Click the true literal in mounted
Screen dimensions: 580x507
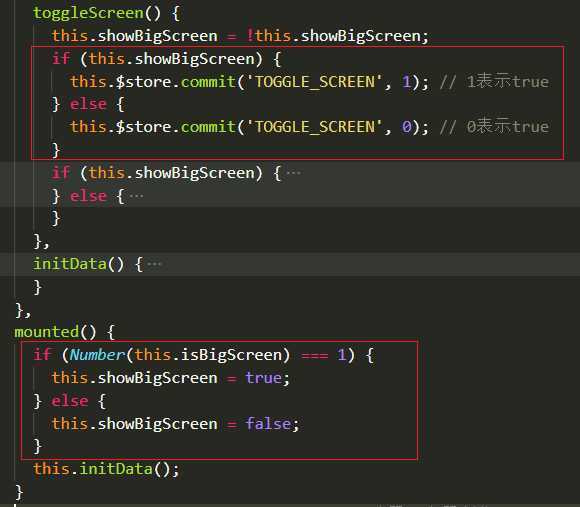point(263,378)
